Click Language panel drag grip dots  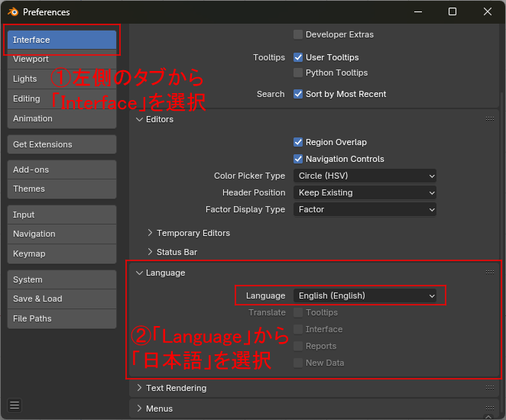point(489,273)
